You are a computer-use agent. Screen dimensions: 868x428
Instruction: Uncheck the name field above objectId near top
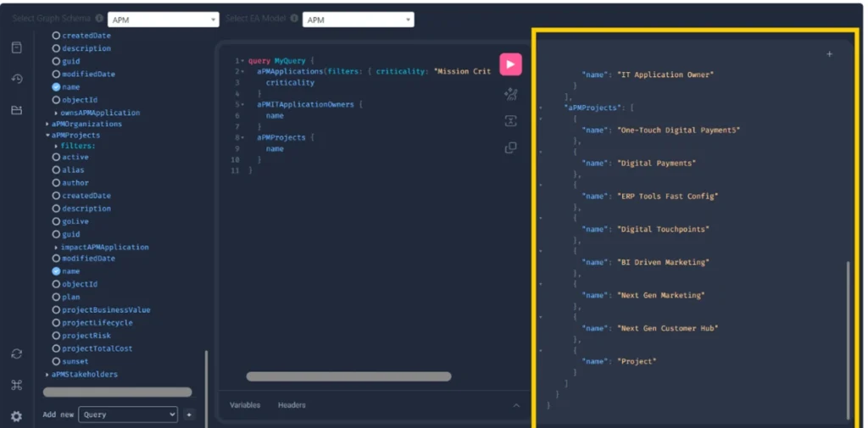(56, 87)
